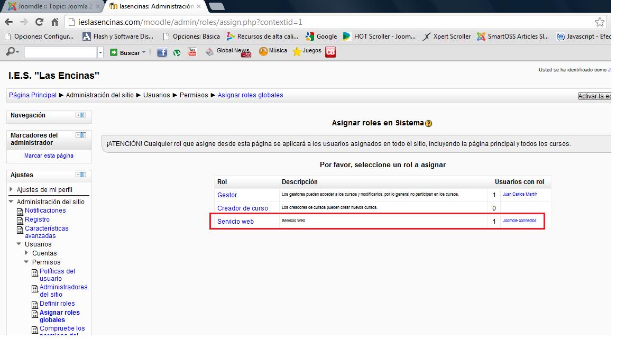Click the red CB toolbar icon

point(330,52)
